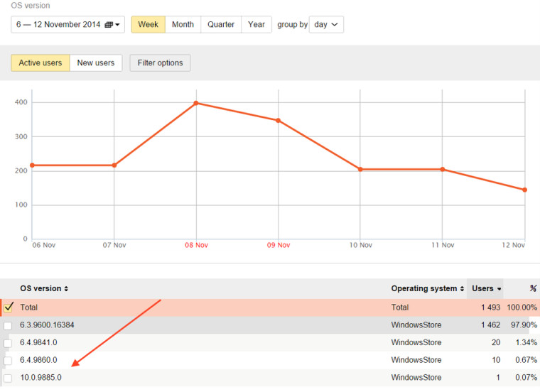Tick the 6.4.9860.0 version checkbox
The image size is (540, 392).
point(8,361)
